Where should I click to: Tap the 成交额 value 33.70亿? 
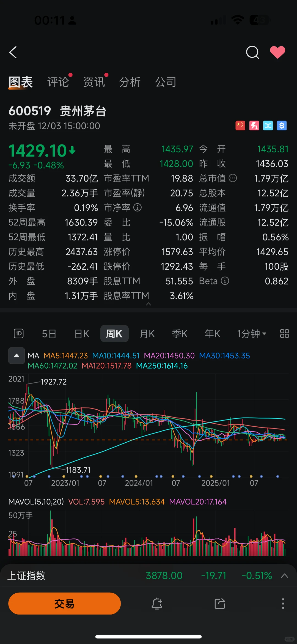coord(82,178)
